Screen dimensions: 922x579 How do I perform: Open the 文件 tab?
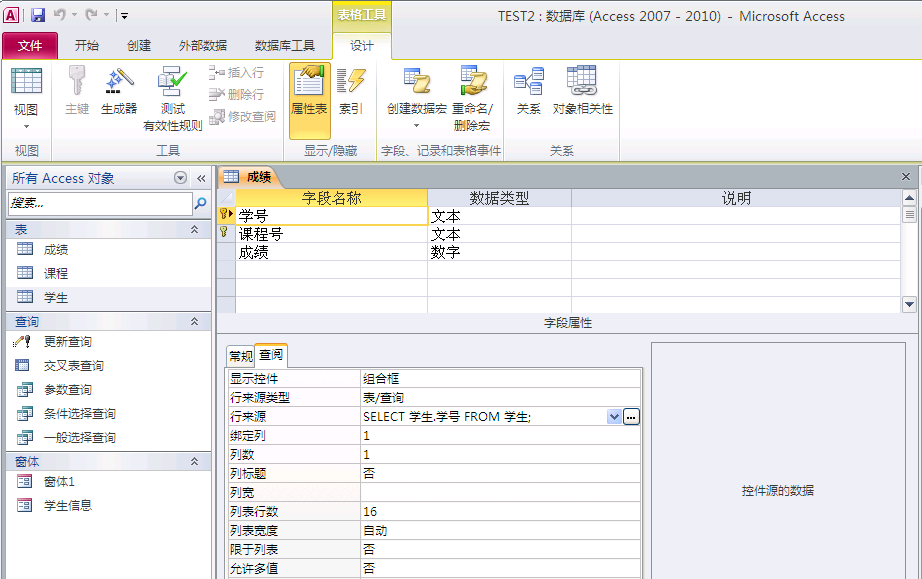(30, 46)
